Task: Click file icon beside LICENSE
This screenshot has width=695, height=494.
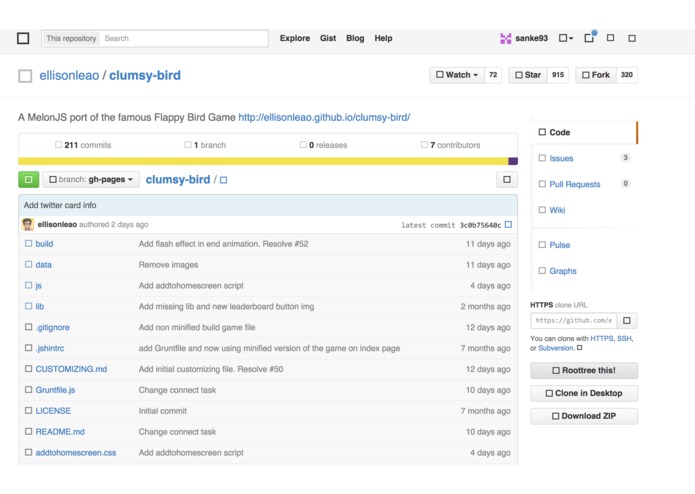Action: coord(28,411)
